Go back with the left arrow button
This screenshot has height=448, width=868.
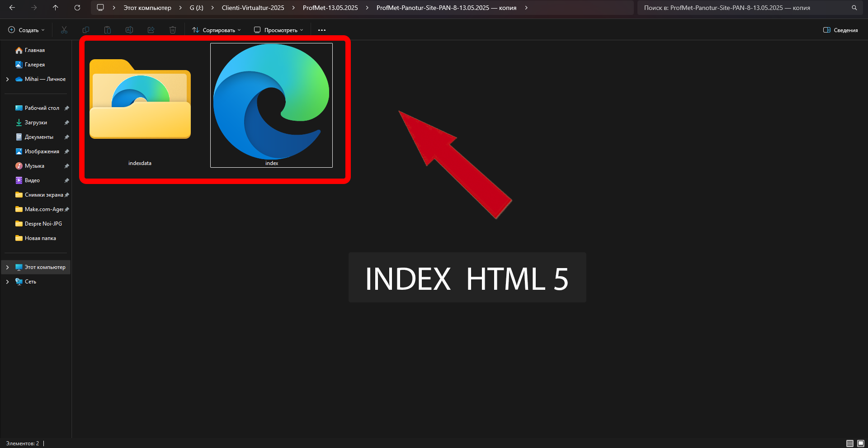12,8
